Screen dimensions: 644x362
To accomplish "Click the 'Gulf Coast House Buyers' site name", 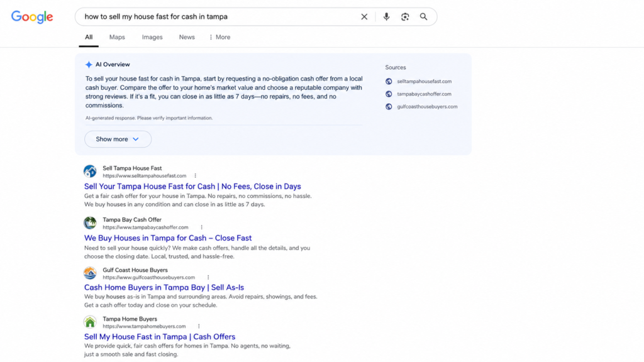I will [x=135, y=270].
